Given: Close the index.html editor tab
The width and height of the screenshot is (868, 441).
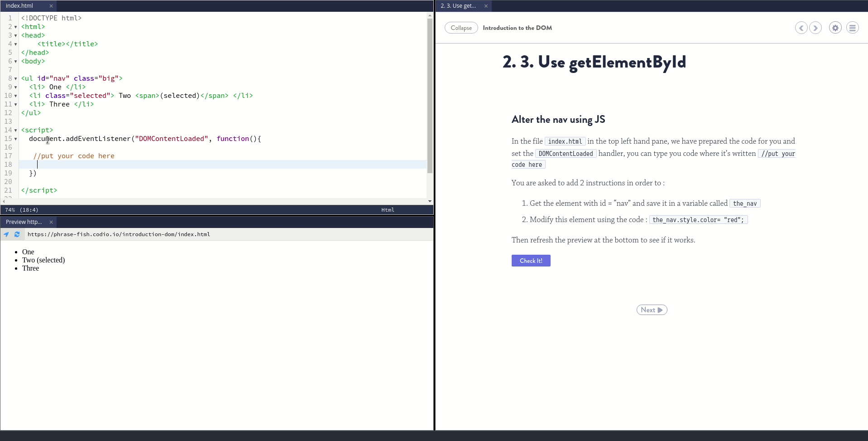Looking at the screenshot, I should [x=51, y=6].
